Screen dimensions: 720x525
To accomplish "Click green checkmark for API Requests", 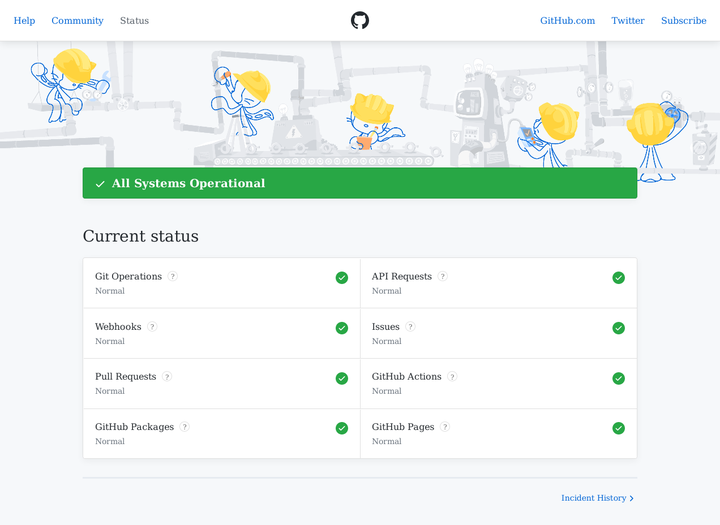I will point(618,278).
